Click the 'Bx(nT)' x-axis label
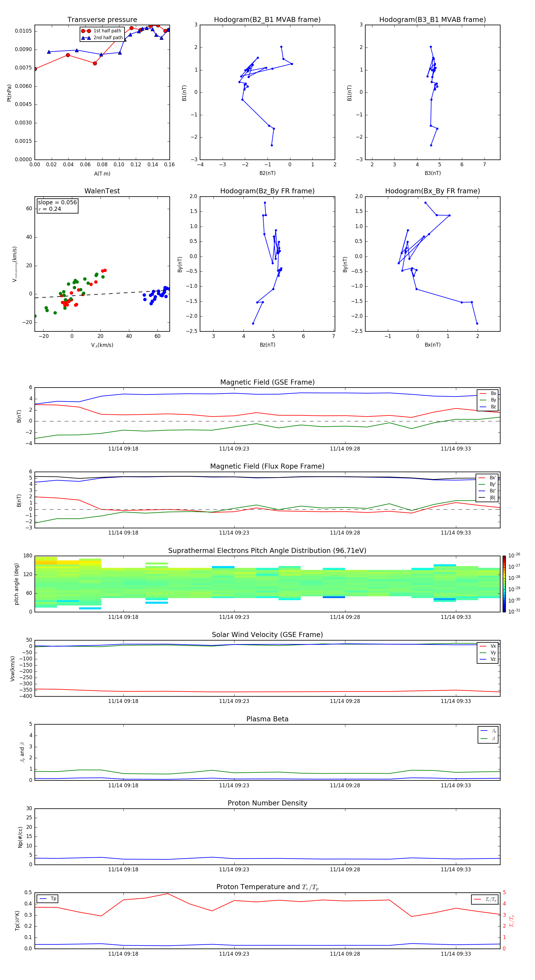This screenshot has width=535, height=980. click(x=432, y=345)
